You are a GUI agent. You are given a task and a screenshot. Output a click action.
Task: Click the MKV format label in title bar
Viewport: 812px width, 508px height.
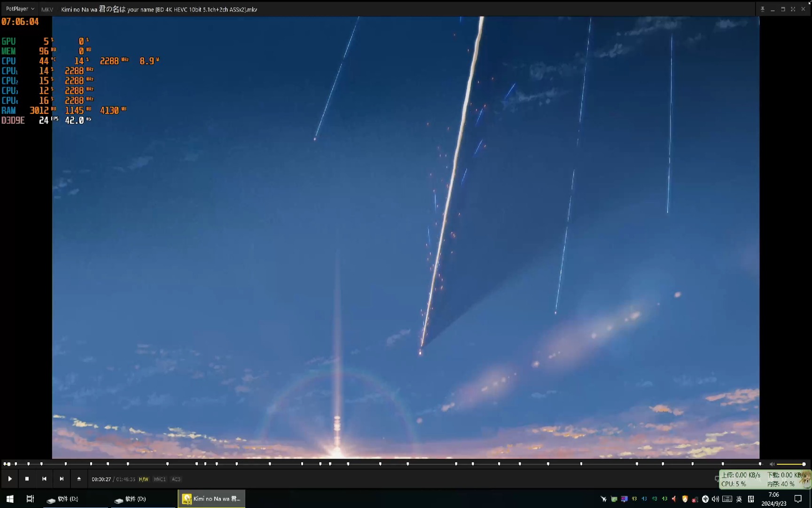click(x=47, y=9)
